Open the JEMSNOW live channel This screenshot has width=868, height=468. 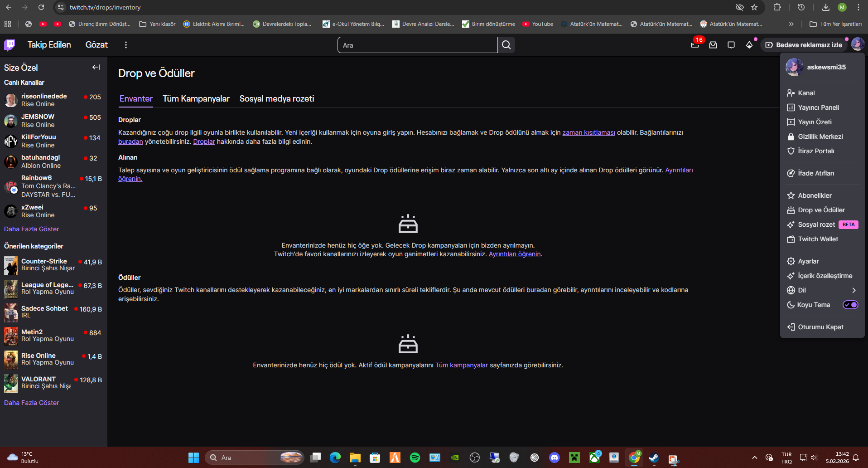(53, 121)
